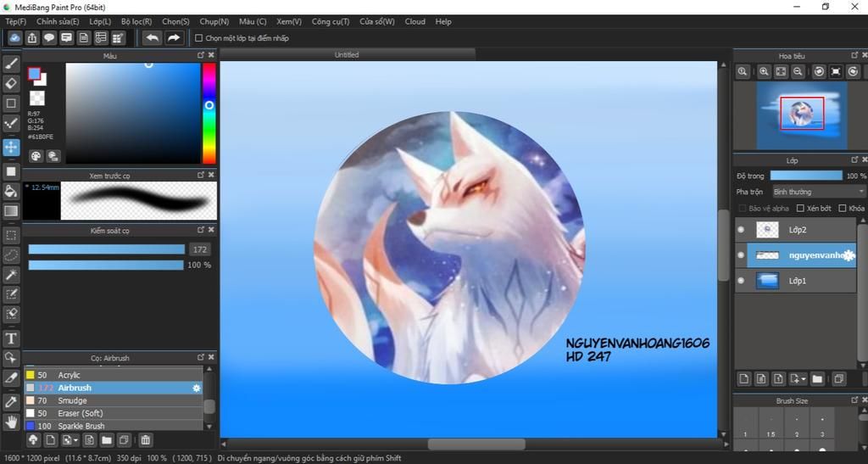This screenshot has width=868, height=464.
Task: Pick the Gradient tool
Action: [11, 211]
